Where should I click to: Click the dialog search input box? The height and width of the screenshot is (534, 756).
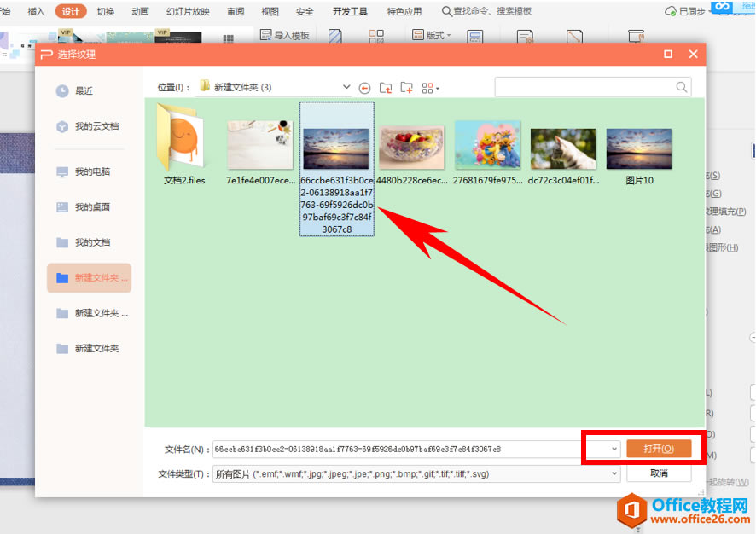point(592,87)
